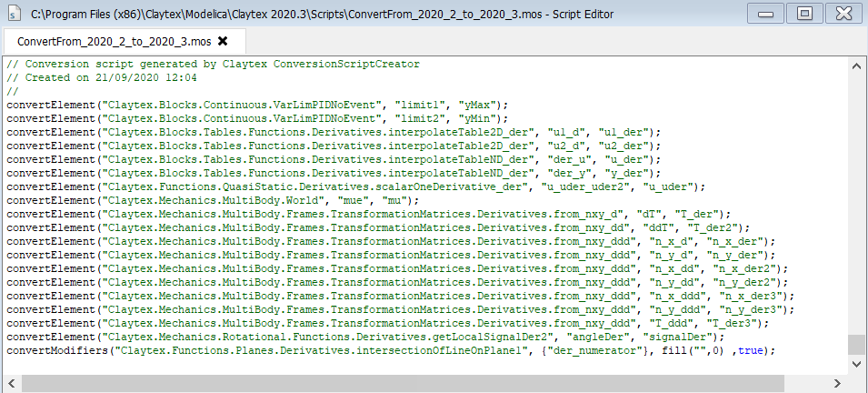Screen dimensions: 868x393
Task: Click the horizontal scrollbar right arrow
Action: point(837,383)
